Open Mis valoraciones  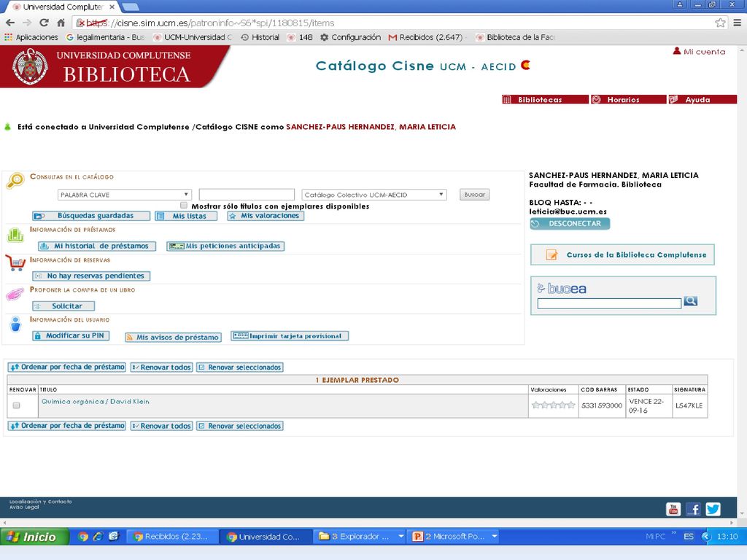coord(266,216)
